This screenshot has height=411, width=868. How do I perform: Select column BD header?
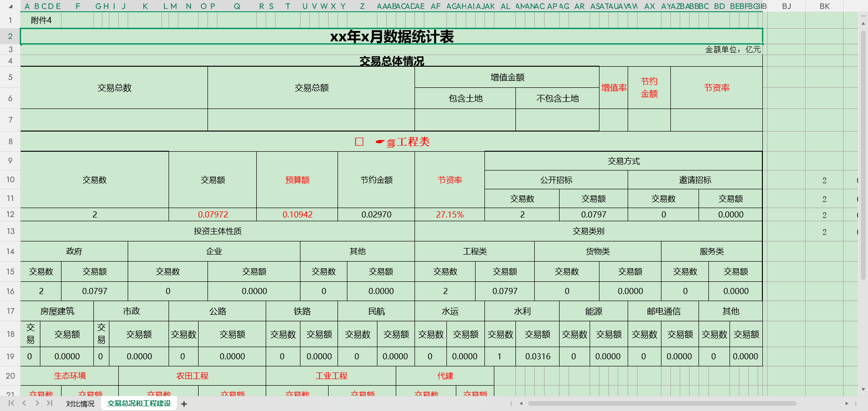[x=720, y=6]
